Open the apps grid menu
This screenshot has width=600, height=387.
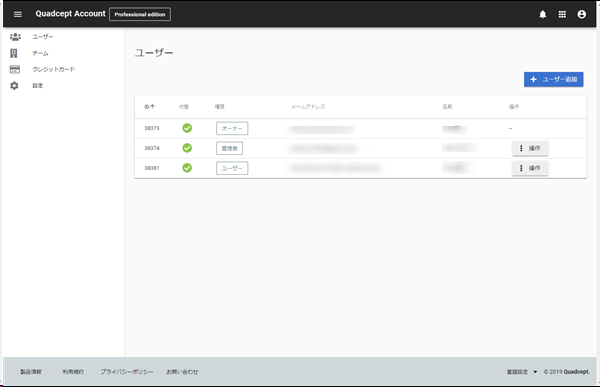(x=562, y=15)
